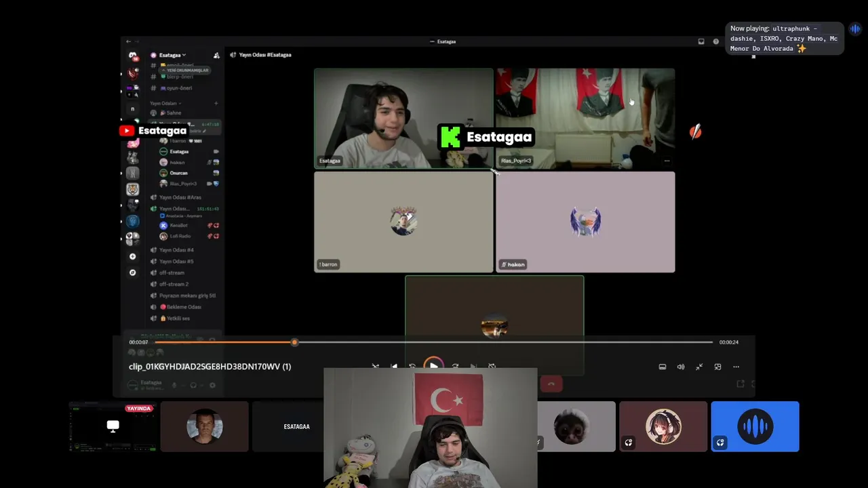The image size is (868, 488).
Task: Toggle shuffle in the media player
Action: (375, 367)
